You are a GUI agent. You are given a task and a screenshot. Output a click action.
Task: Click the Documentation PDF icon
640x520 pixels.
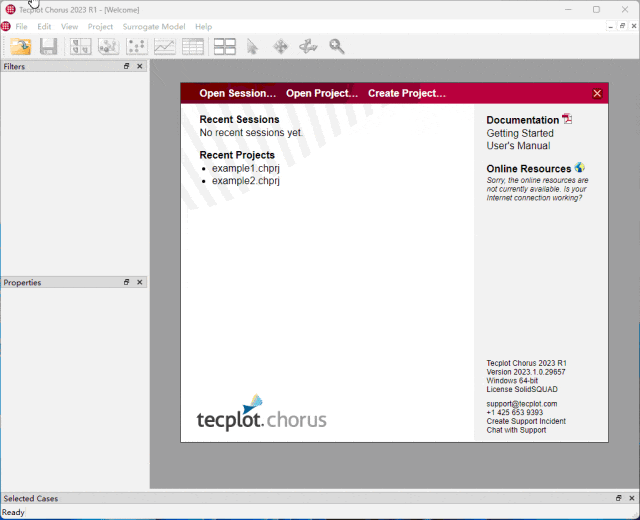(x=567, y=119)
